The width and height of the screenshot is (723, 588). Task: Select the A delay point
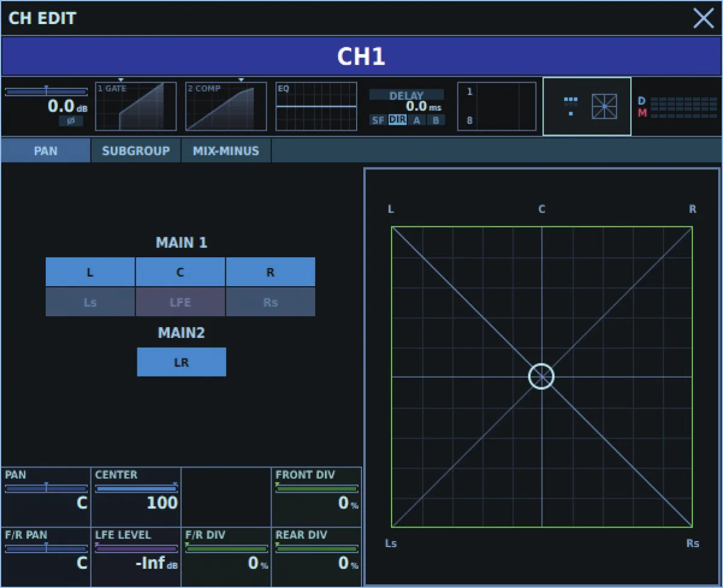pyautogui.click(x=416, y=120)
